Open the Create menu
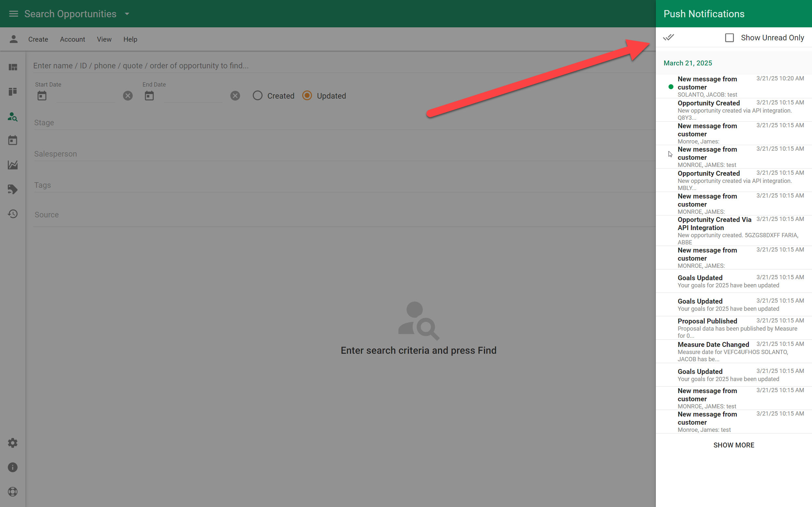This screenshot has height=507, width=812. click(x=38, y=39)
